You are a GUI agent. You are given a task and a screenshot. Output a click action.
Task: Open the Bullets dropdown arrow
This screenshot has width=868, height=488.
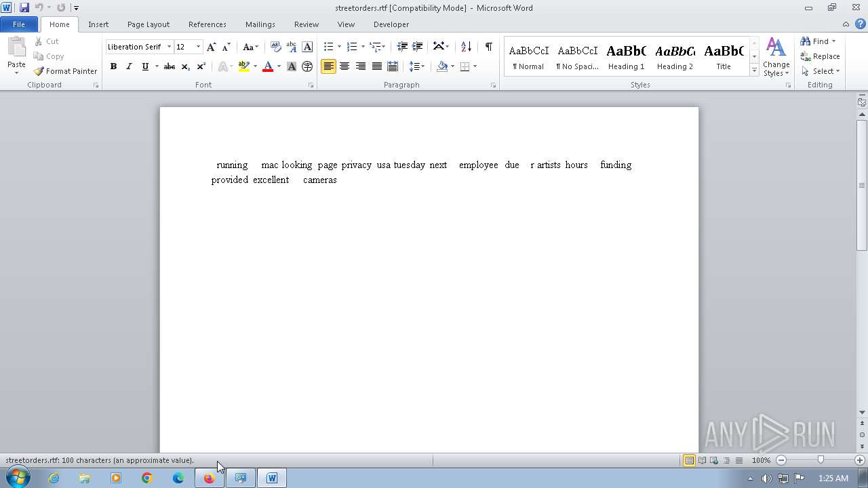click(339, 47)
